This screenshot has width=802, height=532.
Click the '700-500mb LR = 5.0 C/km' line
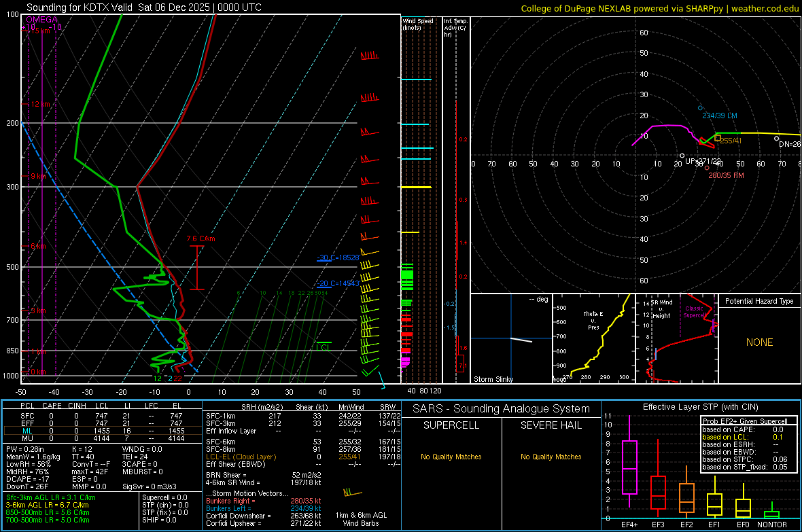click(48, 520)
